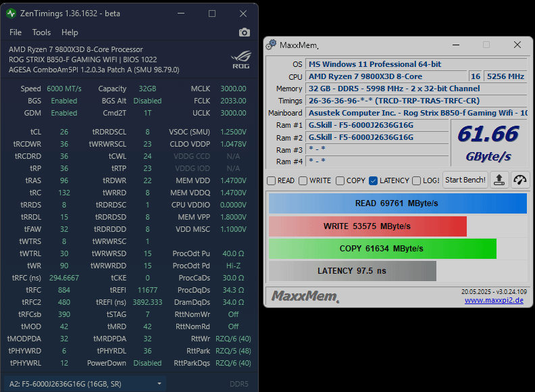The image size is (535, 392).
Task: Click the tWR value 90
Action: click(64, 266)
